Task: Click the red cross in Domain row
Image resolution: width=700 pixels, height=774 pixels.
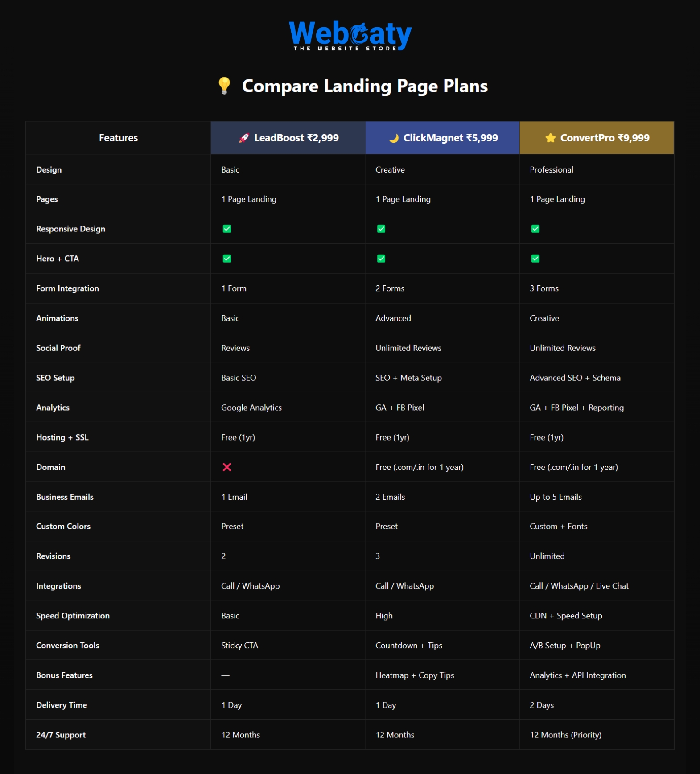Action: tap(227, 467)
